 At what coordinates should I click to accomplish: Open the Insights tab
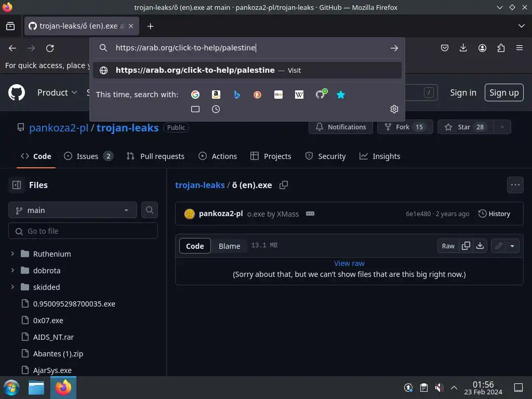(x=380, y=156)
